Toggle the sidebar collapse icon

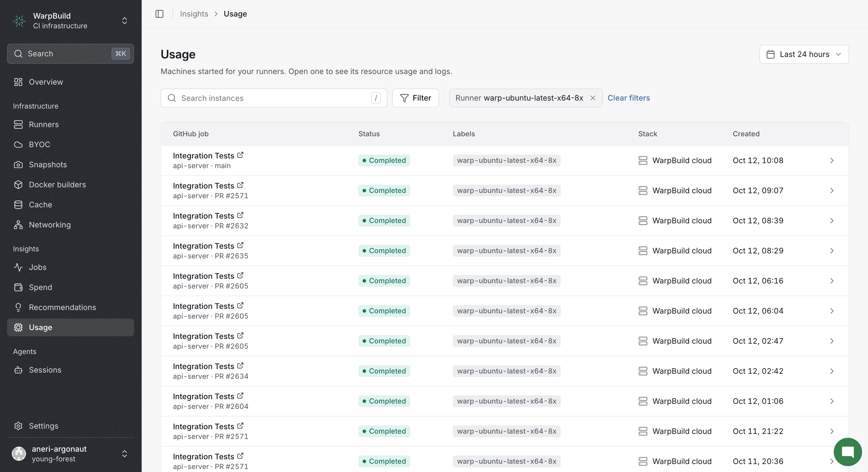click(x=159, y=14)
